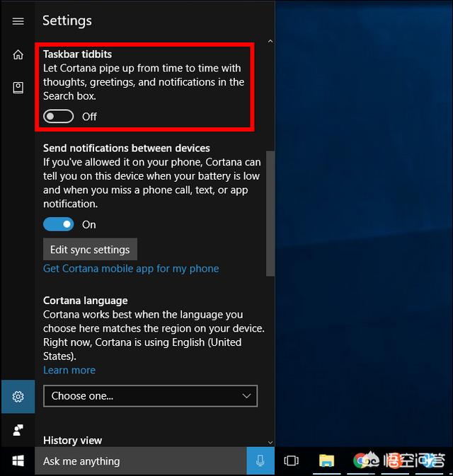This screenshot has height=476, width=453.
Task: Open Cortana Notebook
Action: click(x=18, y=88)
